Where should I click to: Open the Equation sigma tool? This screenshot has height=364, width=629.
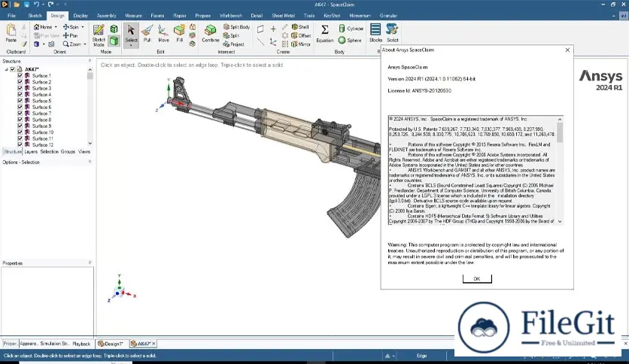[x=324, y=33]
